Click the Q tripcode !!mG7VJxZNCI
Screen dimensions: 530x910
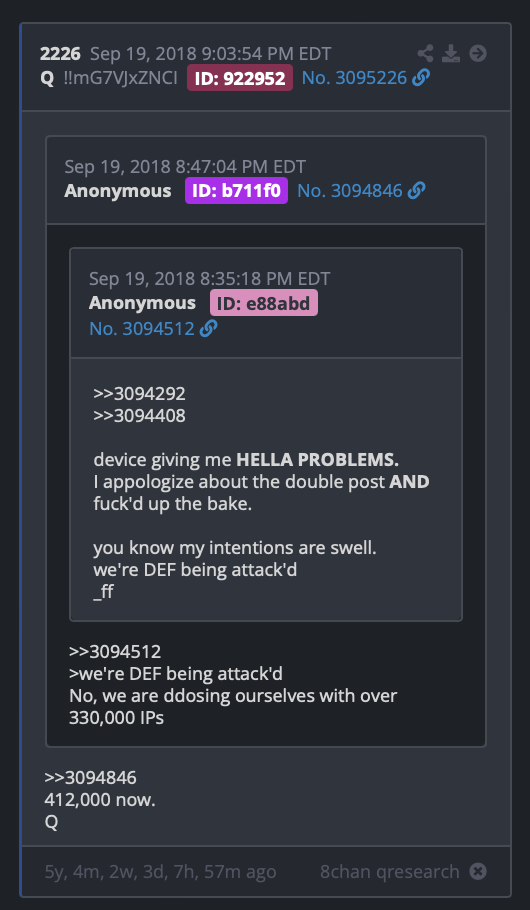(121, 78)
